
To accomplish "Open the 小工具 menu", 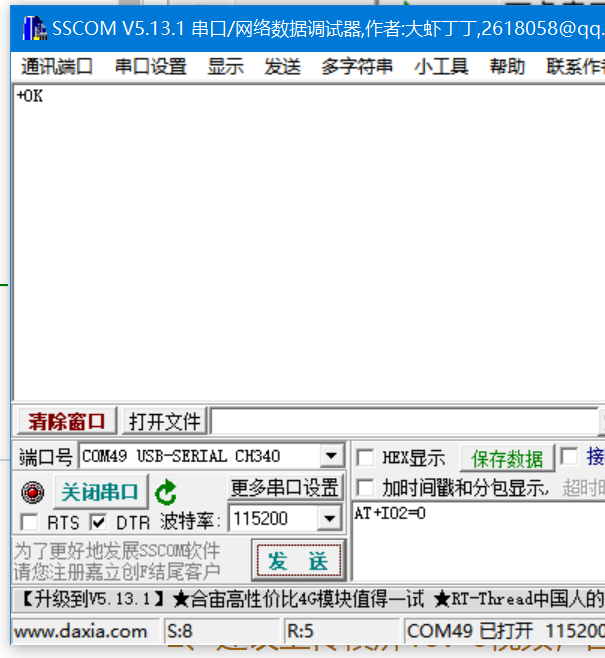I will tap(441, 67).
